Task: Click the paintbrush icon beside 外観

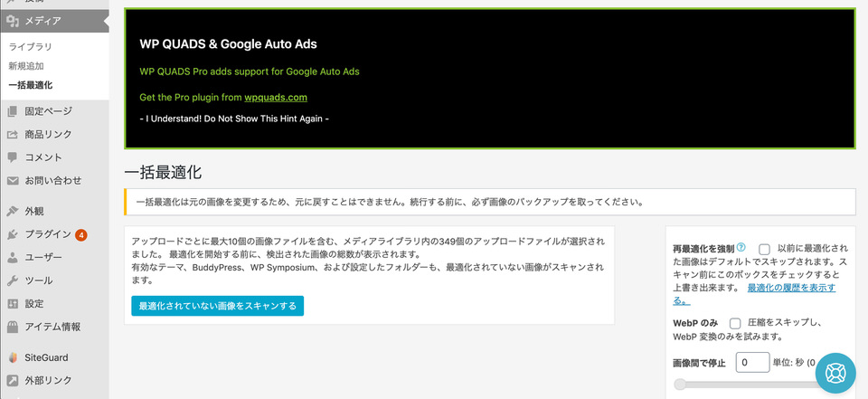Action: (x=13, y=211)
